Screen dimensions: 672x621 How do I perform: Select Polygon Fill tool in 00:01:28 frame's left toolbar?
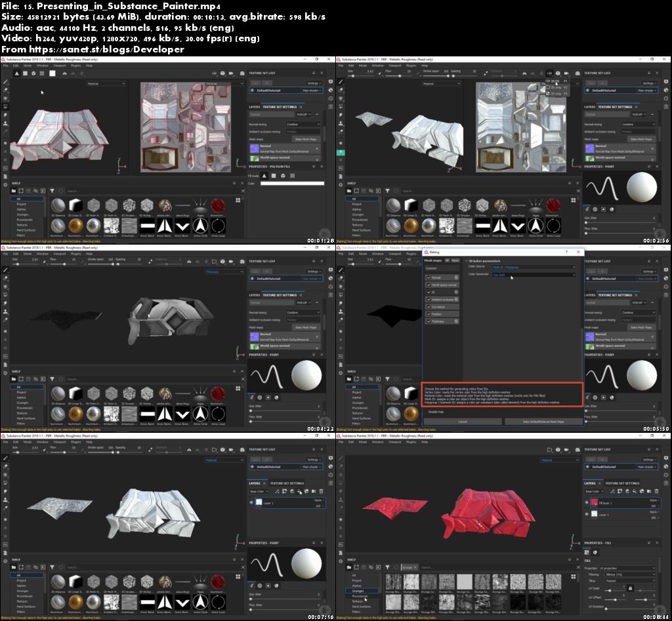click(x=5, y=106)
